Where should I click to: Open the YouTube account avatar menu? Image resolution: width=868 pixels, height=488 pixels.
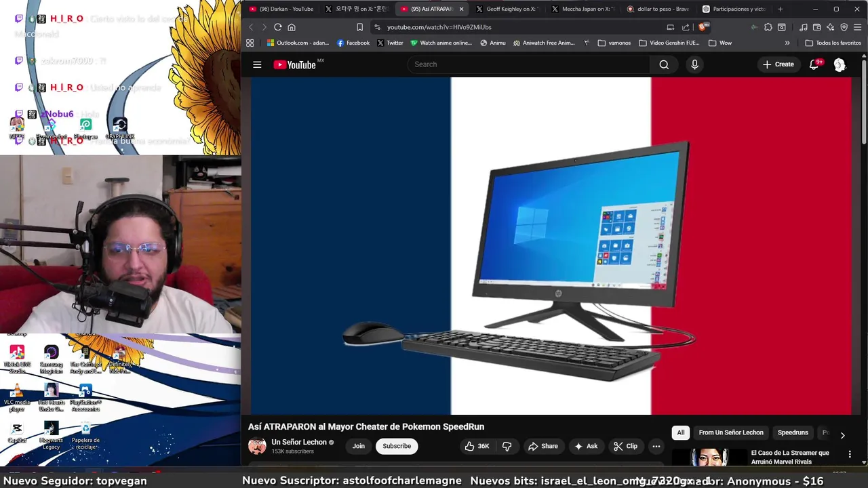840,64
